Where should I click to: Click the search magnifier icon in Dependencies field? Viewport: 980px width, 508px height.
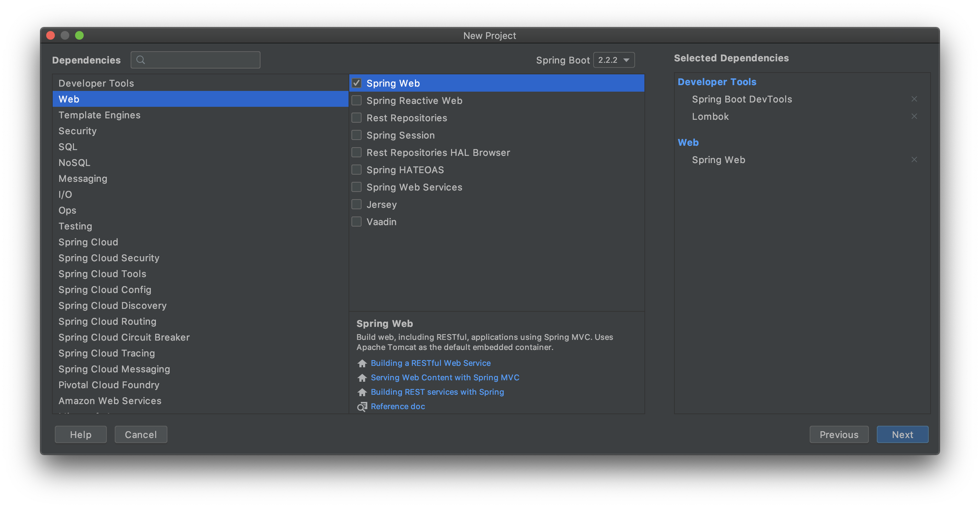point(140,60)
